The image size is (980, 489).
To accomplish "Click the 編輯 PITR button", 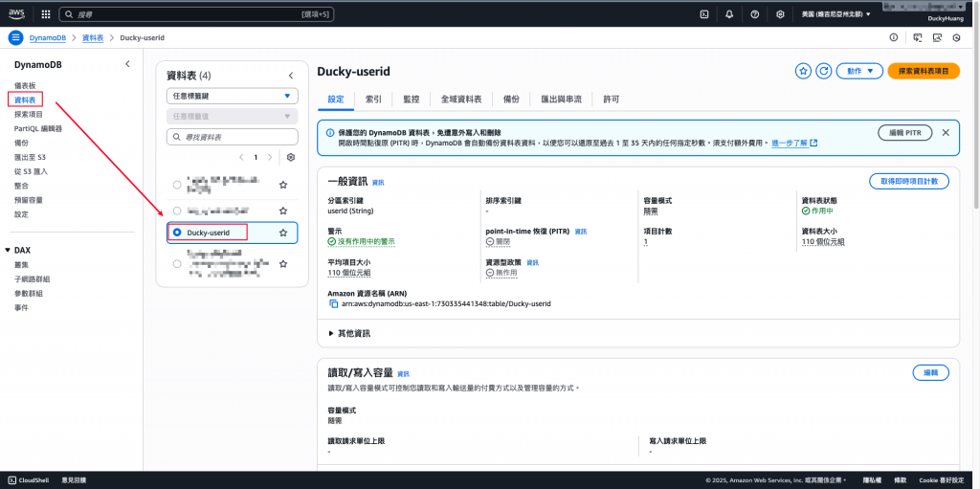I will 905,133.
